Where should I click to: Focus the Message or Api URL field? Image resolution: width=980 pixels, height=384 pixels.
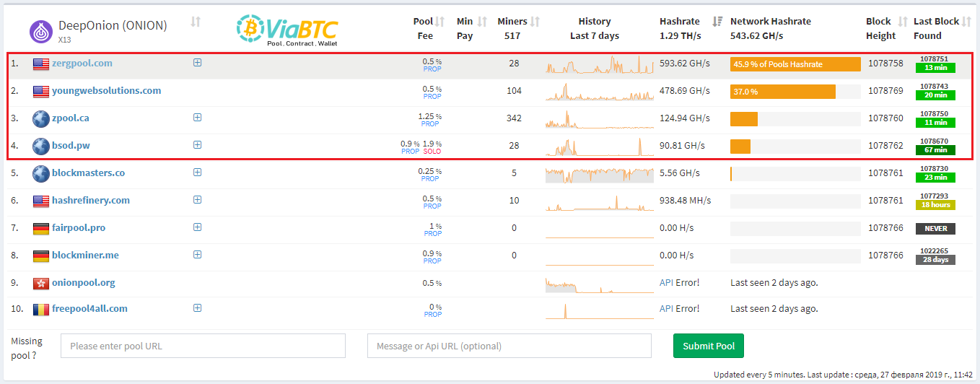tap(509, 346)
